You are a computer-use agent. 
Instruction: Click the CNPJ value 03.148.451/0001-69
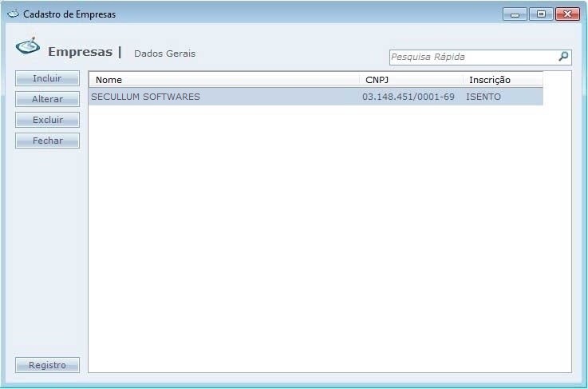408,97
